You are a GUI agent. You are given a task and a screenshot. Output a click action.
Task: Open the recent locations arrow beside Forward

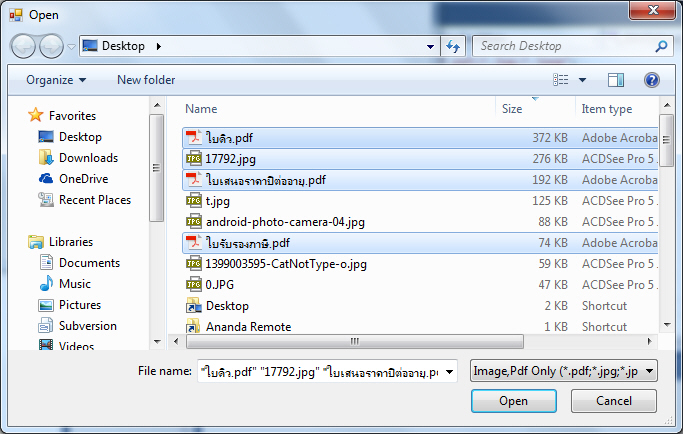(71, 46)
